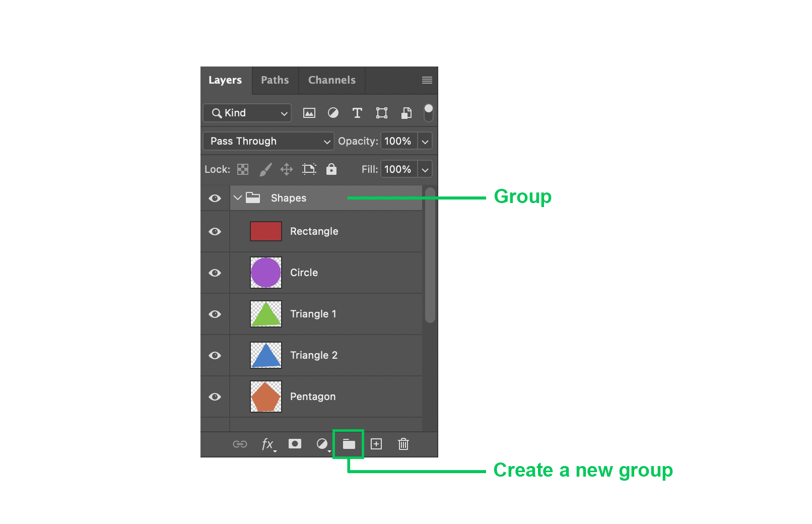
Task: Open the Kind filter dropdown
Action: [247, 113]
